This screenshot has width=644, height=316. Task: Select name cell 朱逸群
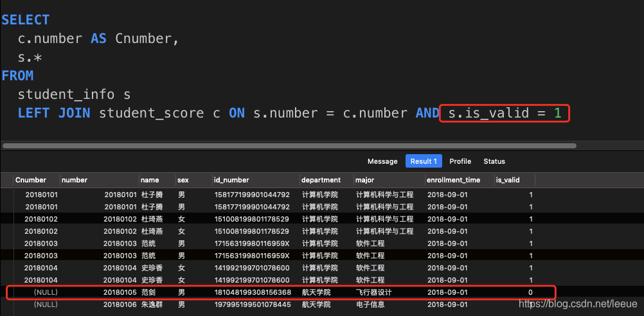pos(152,305)
